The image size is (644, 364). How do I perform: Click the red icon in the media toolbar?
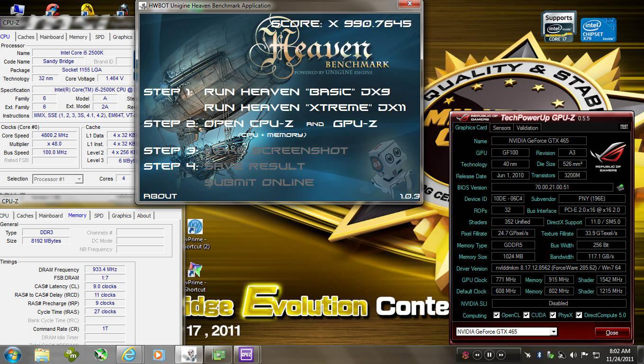tap(465, 355)
